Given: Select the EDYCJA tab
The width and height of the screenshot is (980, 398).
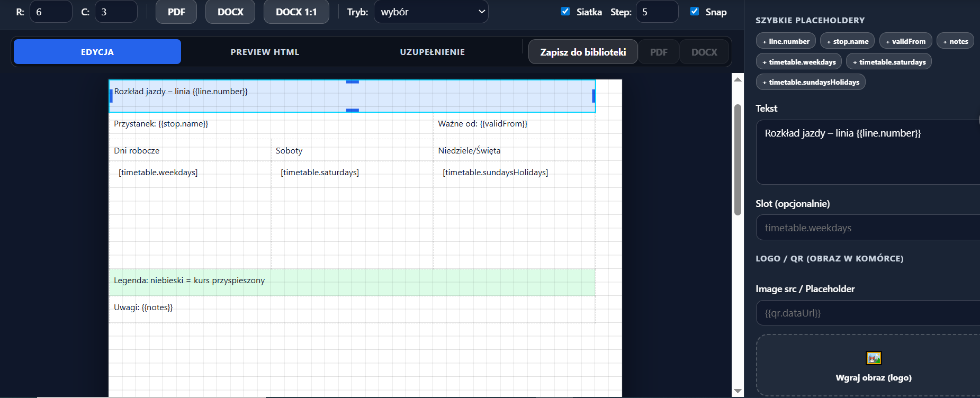Looking at the screenshot, I should point(97,52).
